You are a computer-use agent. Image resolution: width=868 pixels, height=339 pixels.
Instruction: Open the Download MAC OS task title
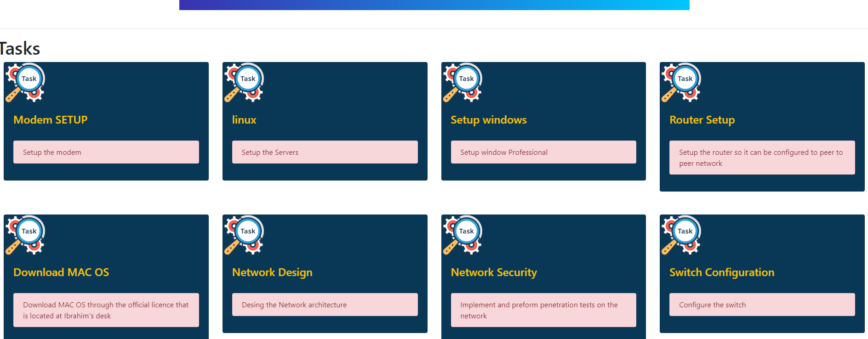pyautogui.click(x=61, y=272)
